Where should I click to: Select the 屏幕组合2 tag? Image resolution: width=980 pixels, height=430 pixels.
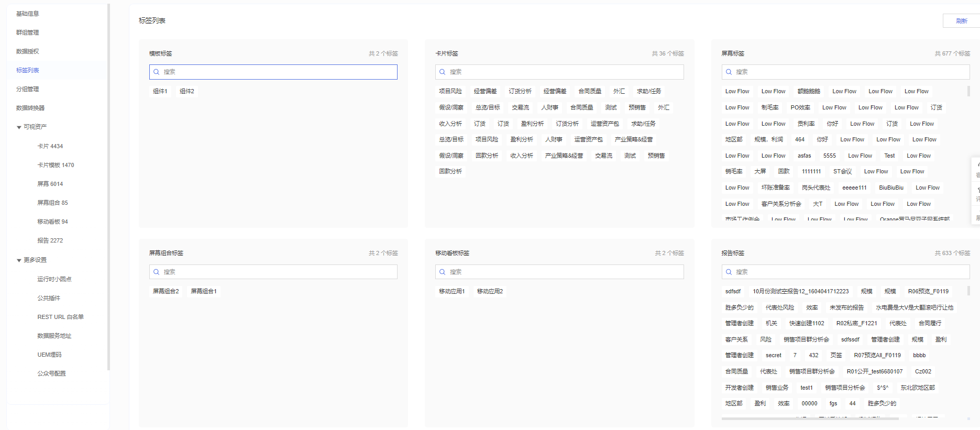[x=166, y=291]
